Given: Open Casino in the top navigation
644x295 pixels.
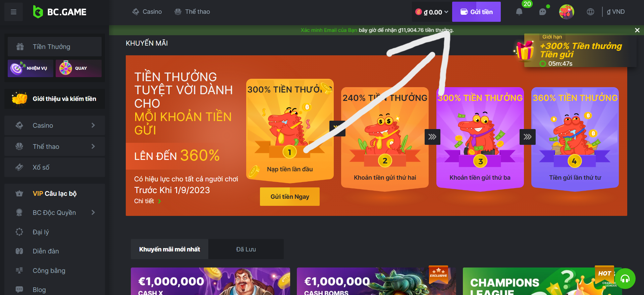Looking at the screenshot, I should [147, 12].
